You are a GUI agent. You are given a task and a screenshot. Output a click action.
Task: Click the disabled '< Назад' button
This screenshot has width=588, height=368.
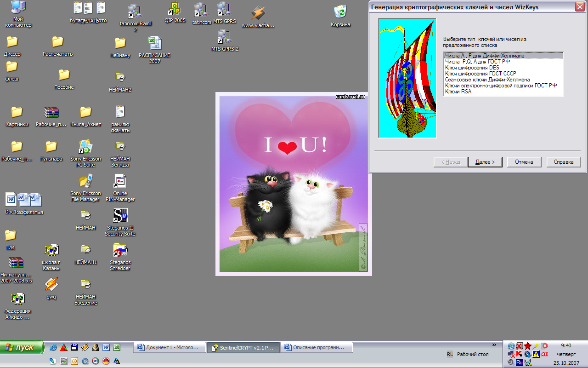tap(451, 162)
